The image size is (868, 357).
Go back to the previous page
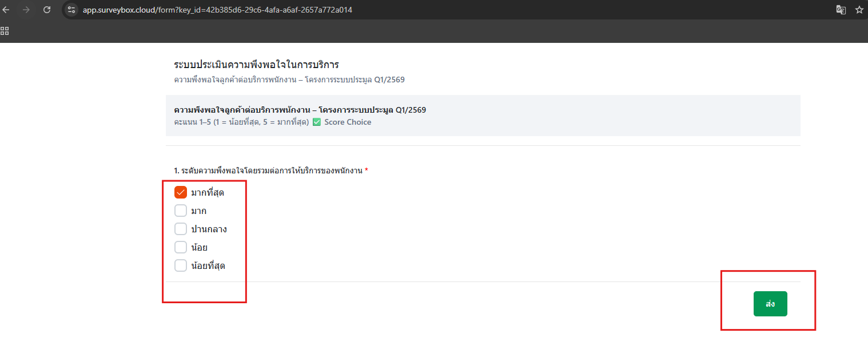(x=6, y=10)
